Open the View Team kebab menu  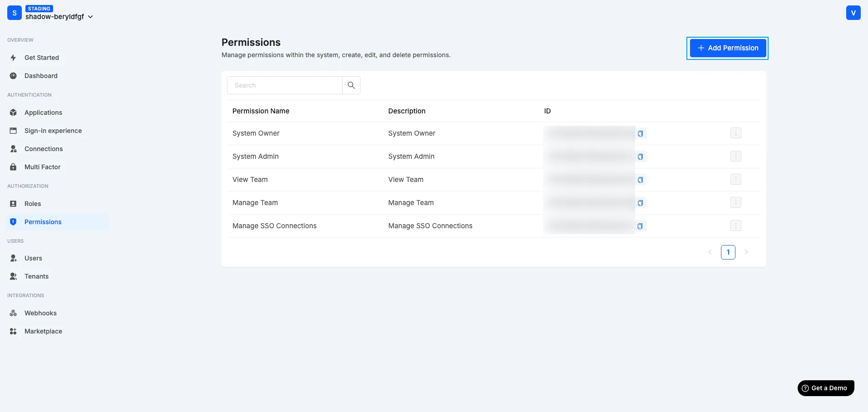coord(735,179)
